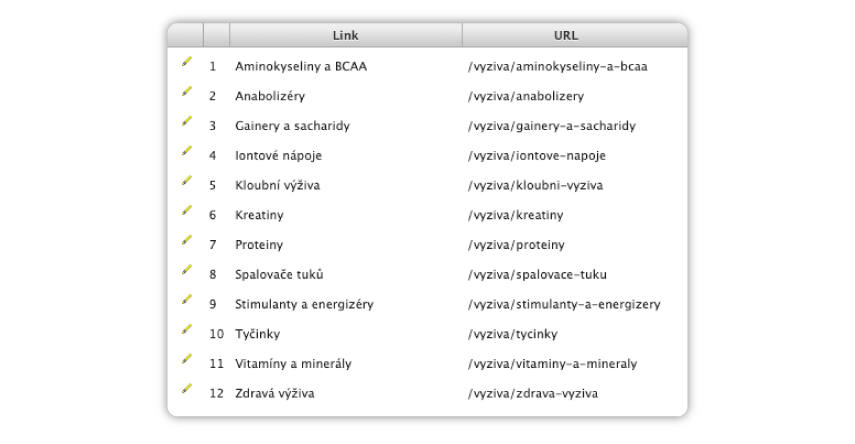Screen dimensions: 855x444
Task: Click the Tyčinky link text
Action: 257,334
